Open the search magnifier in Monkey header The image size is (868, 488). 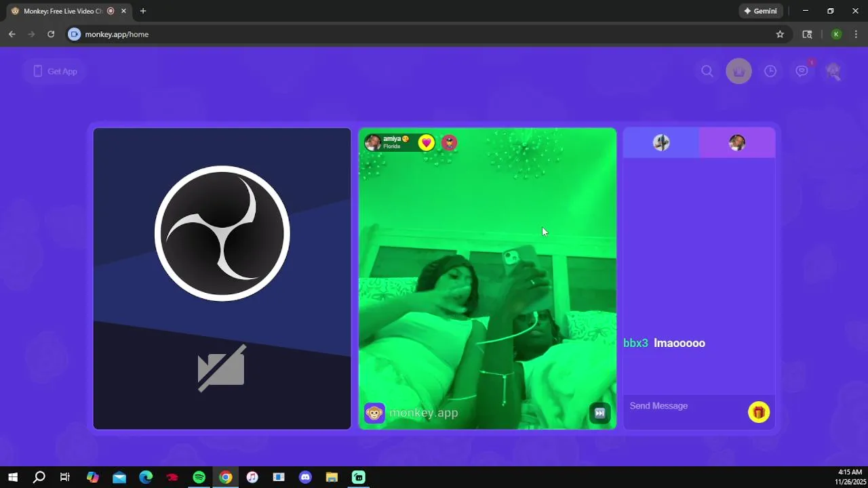(x=707, y=71)
